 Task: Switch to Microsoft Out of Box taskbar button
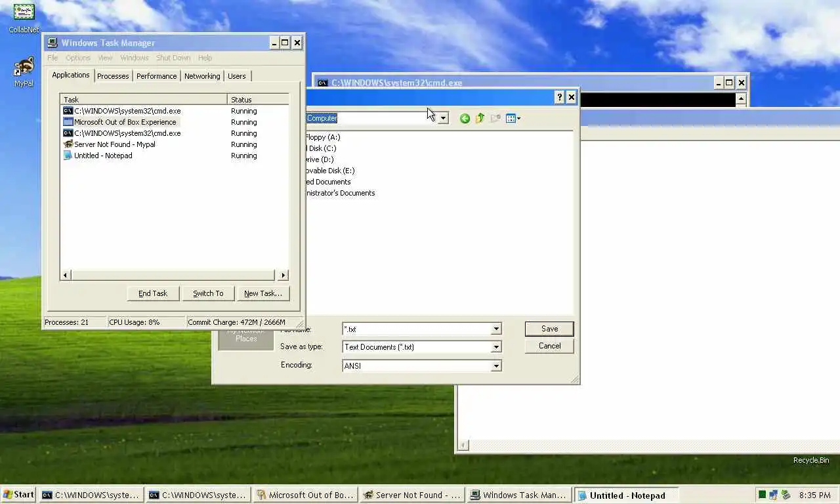[x=305, y=495]
